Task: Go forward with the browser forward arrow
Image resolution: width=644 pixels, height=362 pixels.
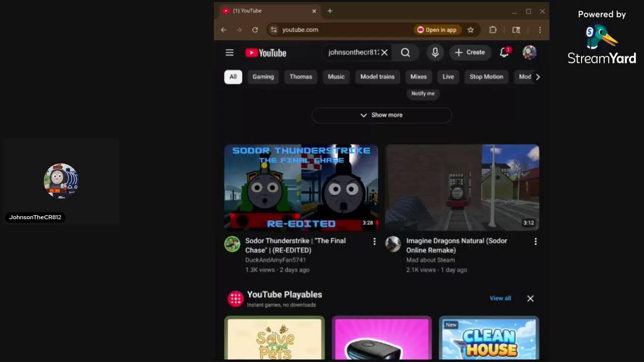Action: click(x=239, y=30)
